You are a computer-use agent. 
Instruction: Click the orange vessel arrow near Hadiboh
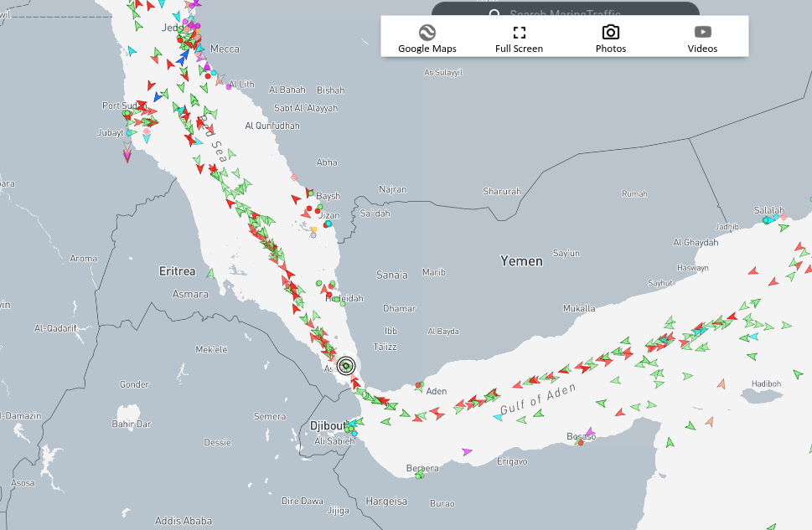click(x=721, y=383)
